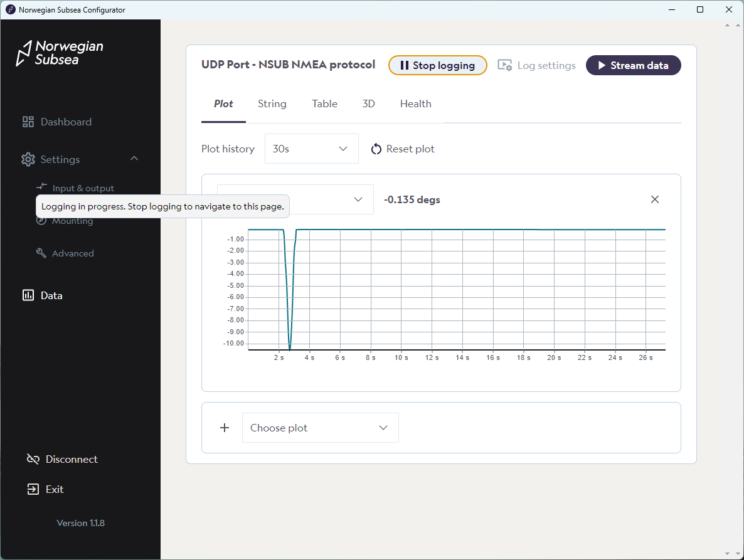The height and width of the screenshot is (560, 744).
Task: Minimize the Norwegian Subsea Configurator window
Action: coord(672,9)
